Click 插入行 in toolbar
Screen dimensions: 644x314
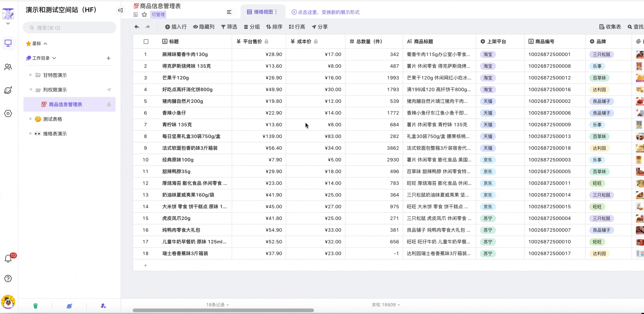[x=176, y=27]
